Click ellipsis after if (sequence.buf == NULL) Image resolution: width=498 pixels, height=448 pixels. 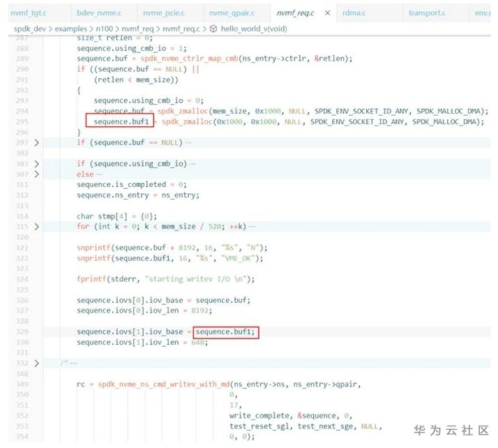pyautogui.click(x=188, y=143)
